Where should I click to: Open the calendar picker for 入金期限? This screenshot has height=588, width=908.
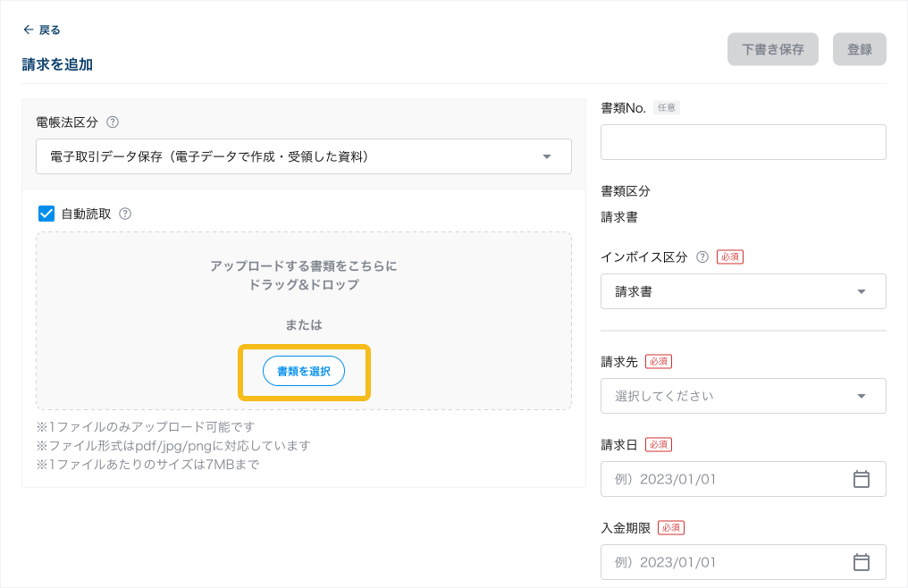861,562
